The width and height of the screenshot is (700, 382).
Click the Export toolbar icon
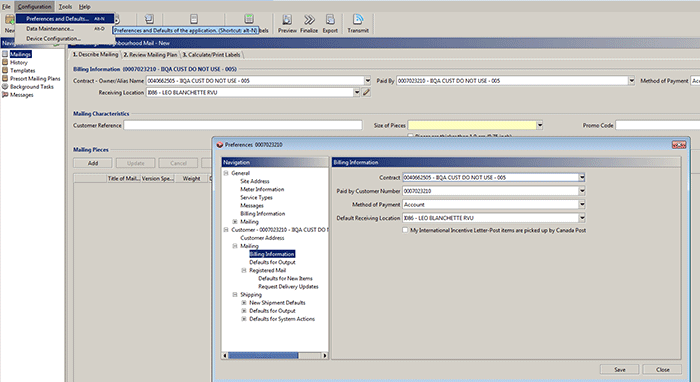coord(330,20)
